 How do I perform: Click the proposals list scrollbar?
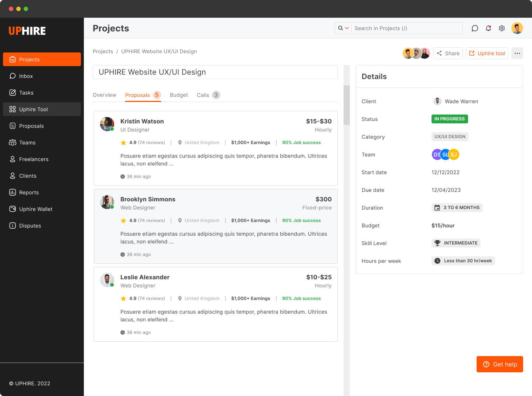[347, 105]
